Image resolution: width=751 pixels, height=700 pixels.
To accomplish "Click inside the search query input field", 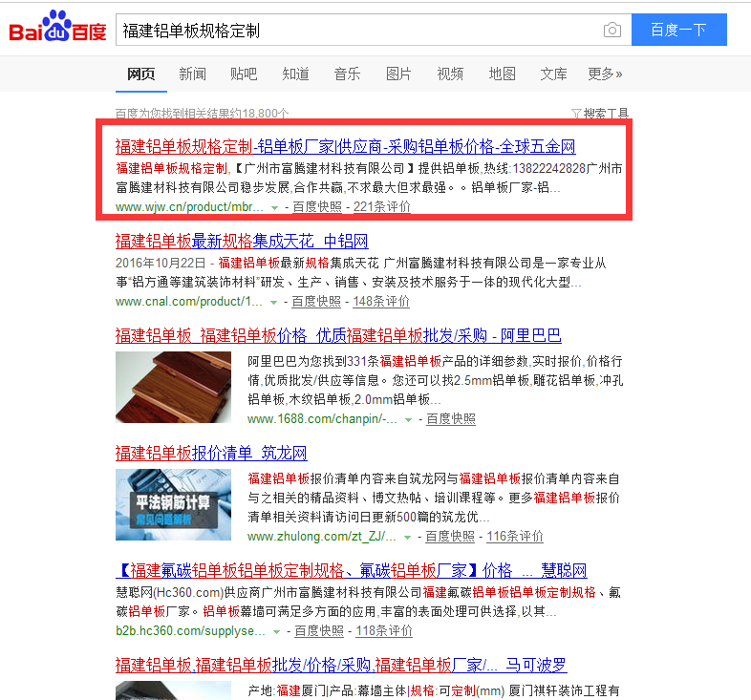I will click(359, 31).
